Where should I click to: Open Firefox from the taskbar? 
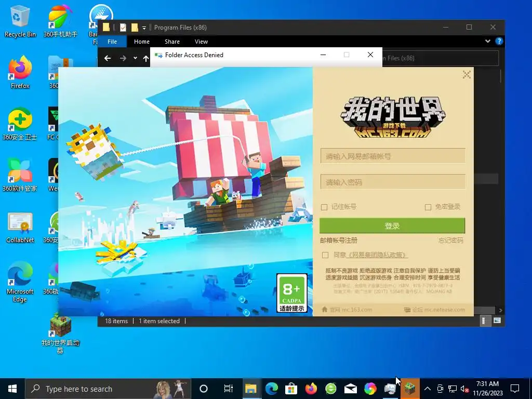tap(311, 389)
